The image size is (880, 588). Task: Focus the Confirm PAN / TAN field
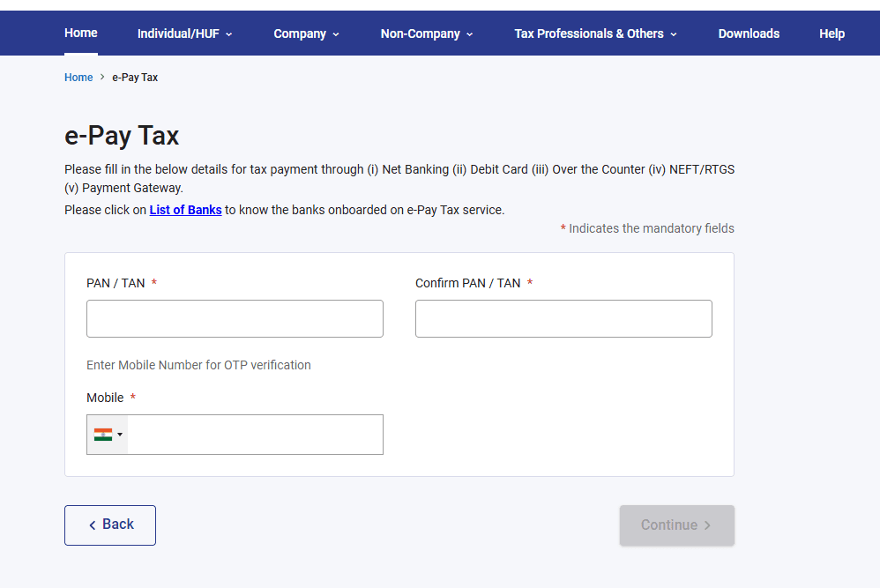(x=563, y=318)
